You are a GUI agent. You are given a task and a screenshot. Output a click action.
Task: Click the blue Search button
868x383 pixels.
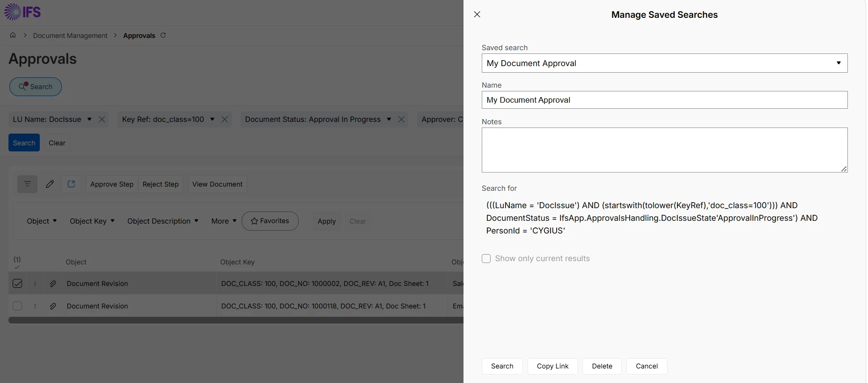[x=24, y=143]
